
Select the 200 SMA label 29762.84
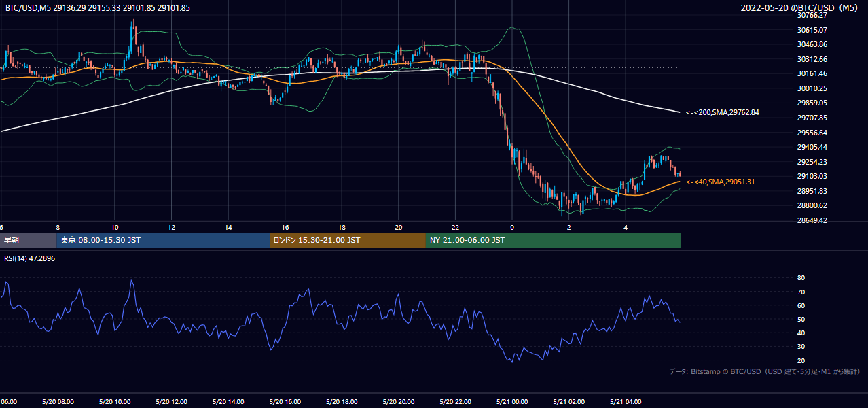pyautogui.click(x=723, y=112)
